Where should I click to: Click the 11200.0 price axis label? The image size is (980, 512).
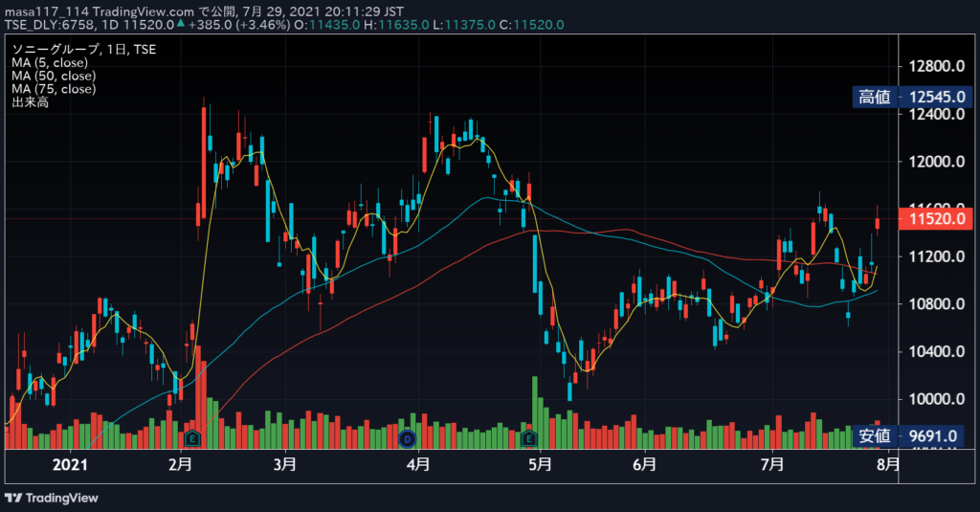click(936, 256)
